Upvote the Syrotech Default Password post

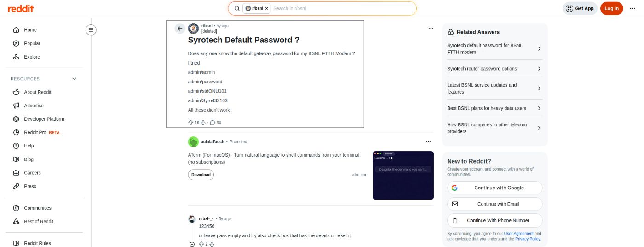(x=191, y=123)
